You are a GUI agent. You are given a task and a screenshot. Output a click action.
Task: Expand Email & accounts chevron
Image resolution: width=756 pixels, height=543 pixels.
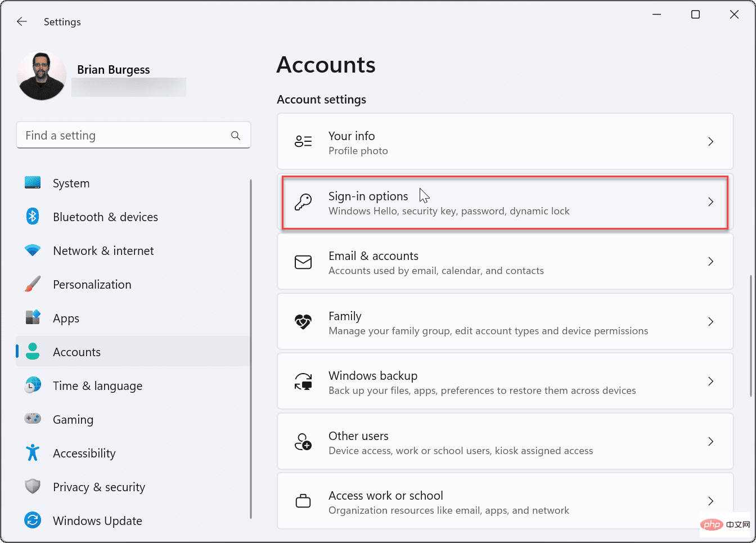[x=710, y=262]
